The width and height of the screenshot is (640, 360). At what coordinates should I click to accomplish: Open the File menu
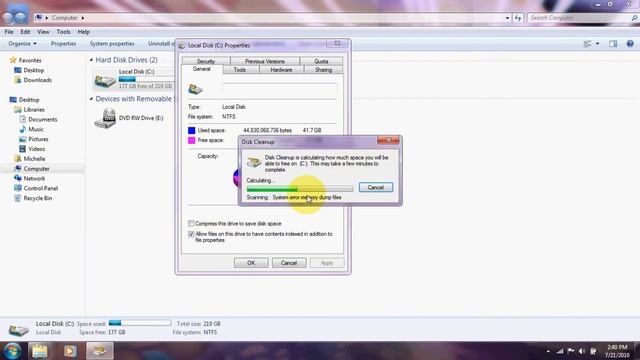coord(9,32)
